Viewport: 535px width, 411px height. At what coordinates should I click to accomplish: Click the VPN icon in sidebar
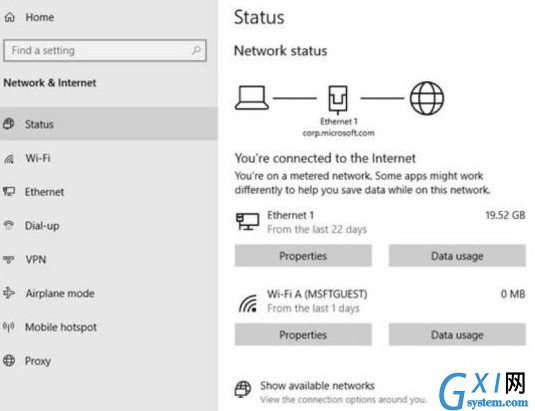pos(9,259)
